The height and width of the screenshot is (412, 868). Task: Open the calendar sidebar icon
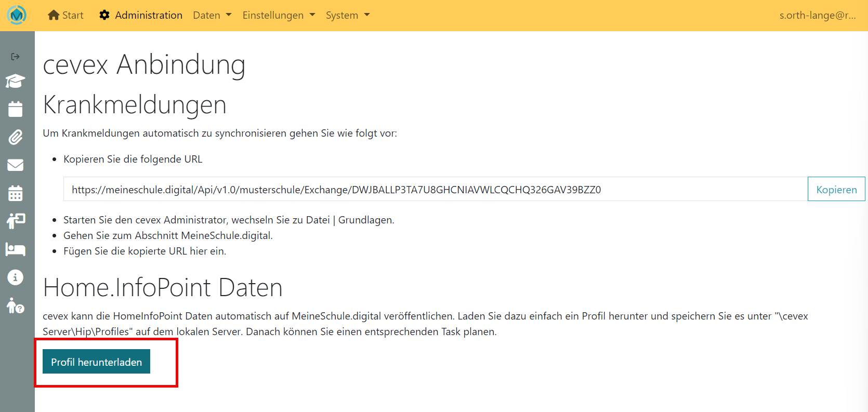(x=15, y=109)
